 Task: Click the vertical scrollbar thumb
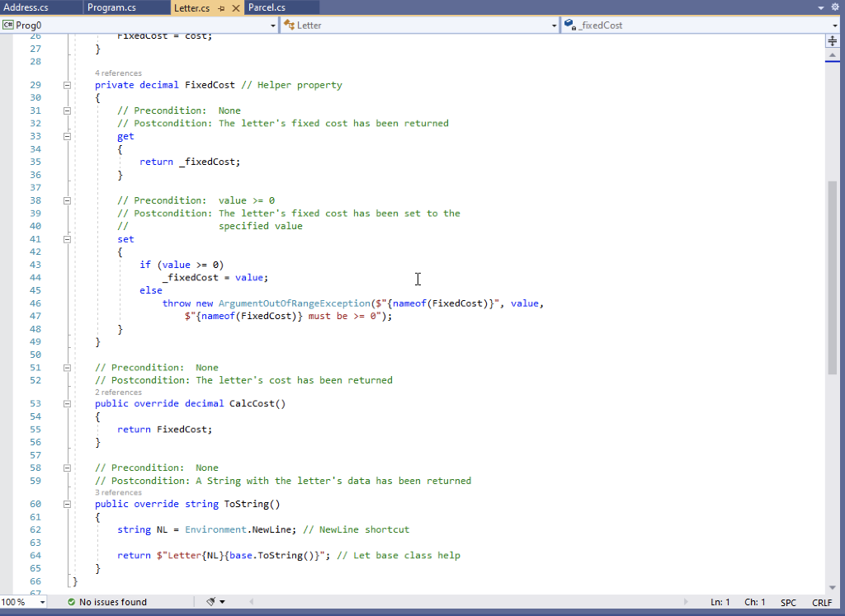[x=832, y=277]
